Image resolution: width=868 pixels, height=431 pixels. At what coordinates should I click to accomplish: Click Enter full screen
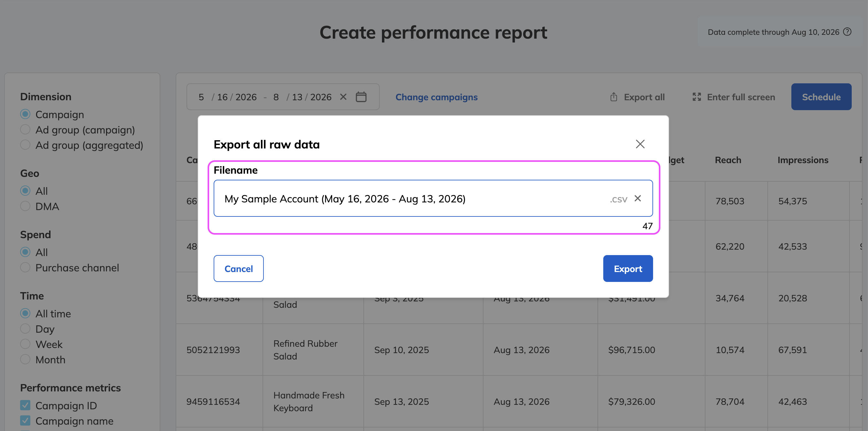[734, 97]
